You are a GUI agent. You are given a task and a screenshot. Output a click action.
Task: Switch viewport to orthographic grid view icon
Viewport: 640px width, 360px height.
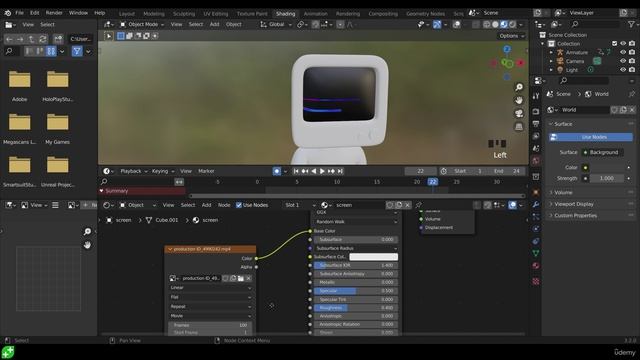pyautogui.click(x=519, y=126)
